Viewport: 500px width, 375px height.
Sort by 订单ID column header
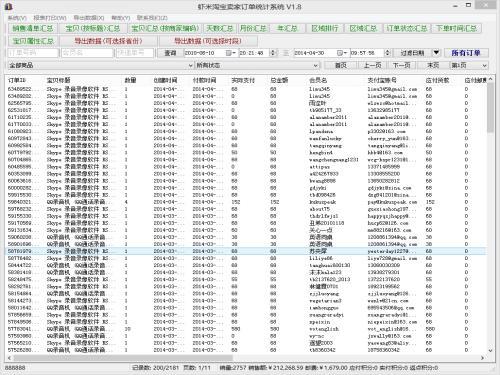pos(26,80)
